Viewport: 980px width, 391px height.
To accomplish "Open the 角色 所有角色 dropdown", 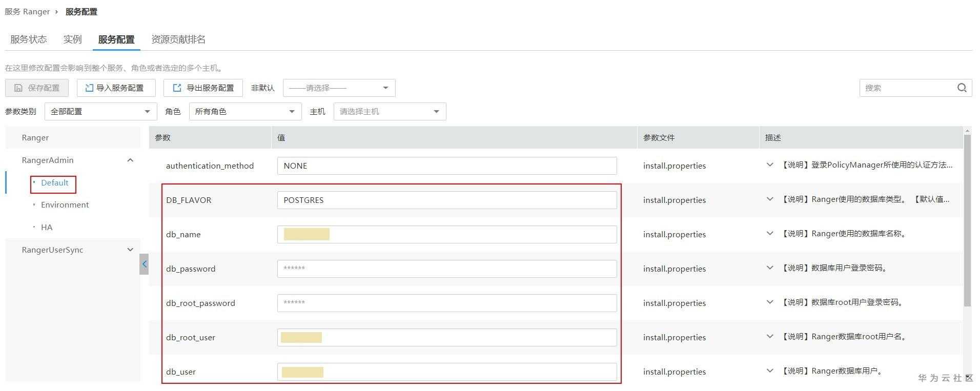I will click(x=245, y=111).
